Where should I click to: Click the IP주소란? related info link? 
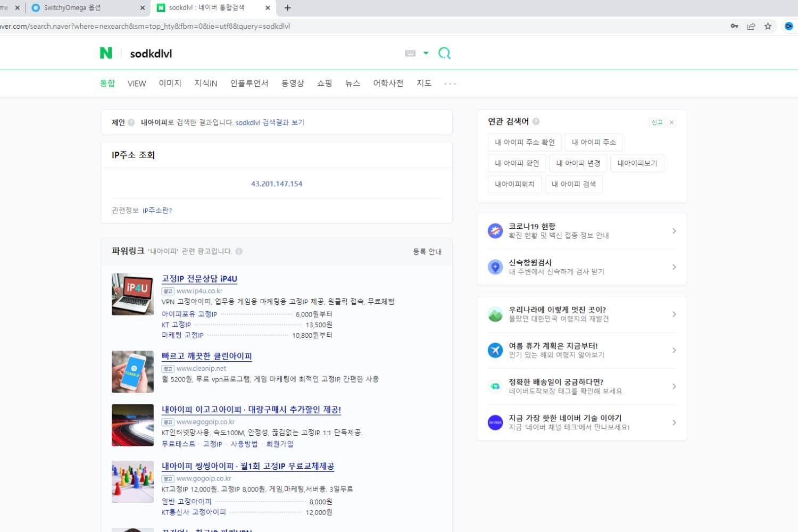[x=157, y=211]
